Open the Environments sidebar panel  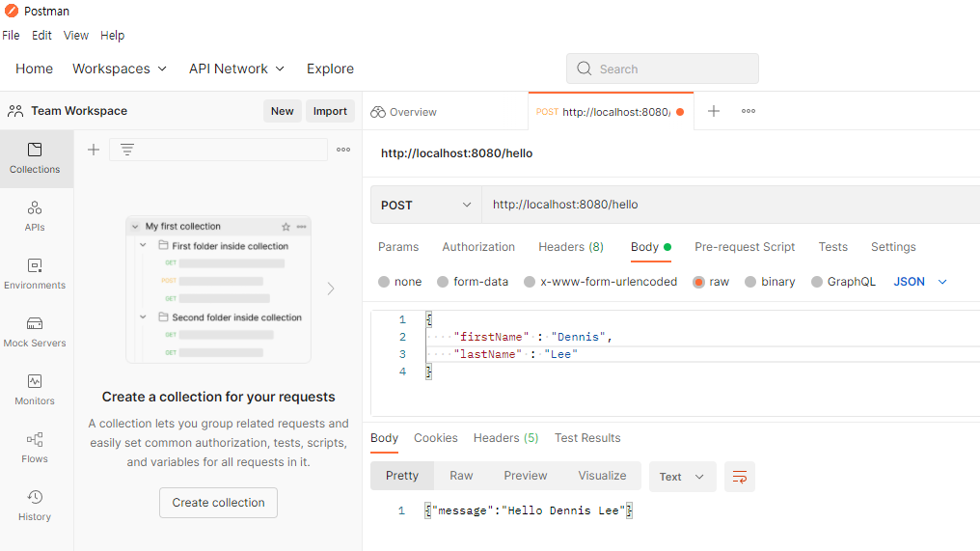[35, 274]
